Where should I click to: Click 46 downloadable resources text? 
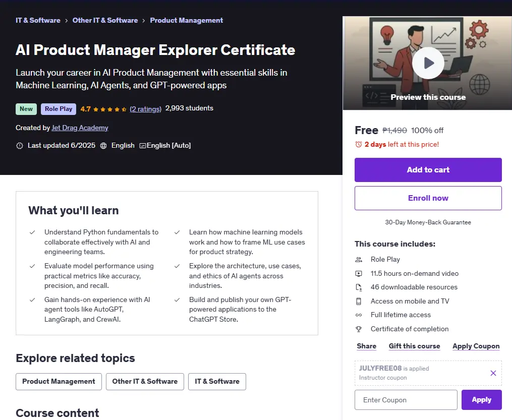pos(414,287)
